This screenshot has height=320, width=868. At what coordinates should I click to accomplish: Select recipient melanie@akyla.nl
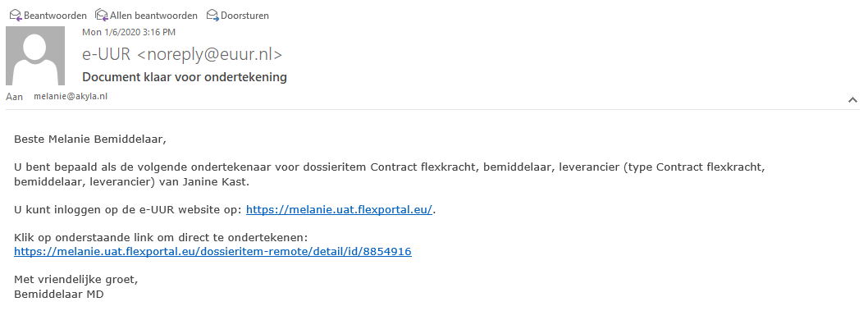coord(71,96)
